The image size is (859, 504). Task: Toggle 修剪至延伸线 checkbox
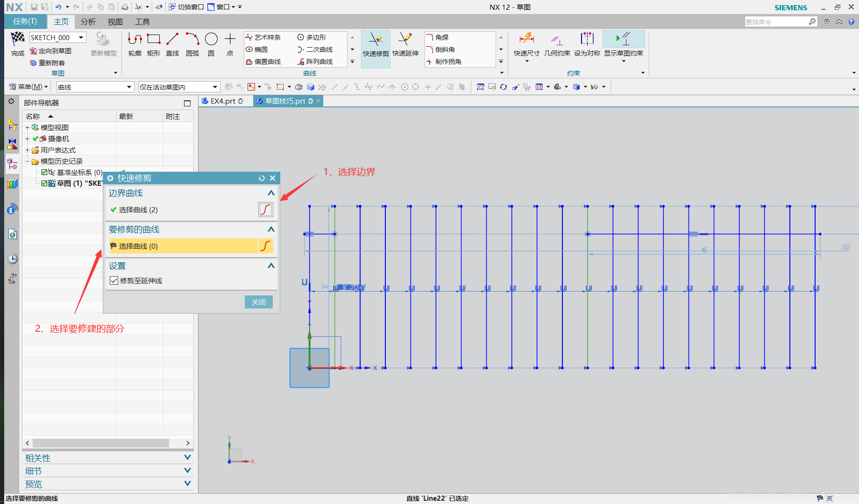[x=114, y=280]
